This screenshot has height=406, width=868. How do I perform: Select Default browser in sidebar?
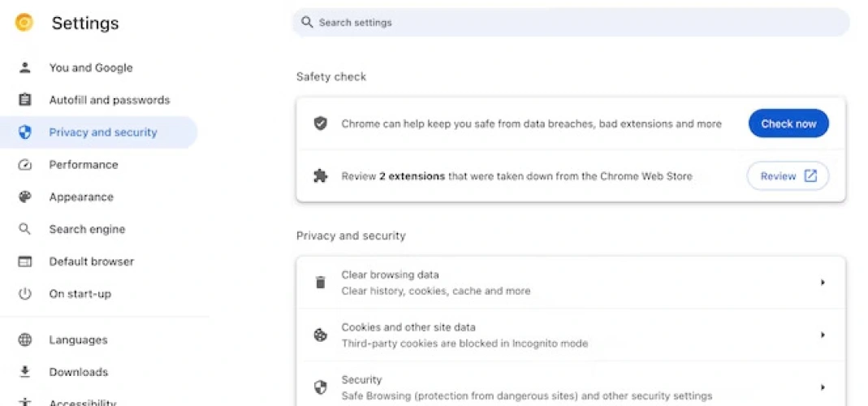point(91,261)
